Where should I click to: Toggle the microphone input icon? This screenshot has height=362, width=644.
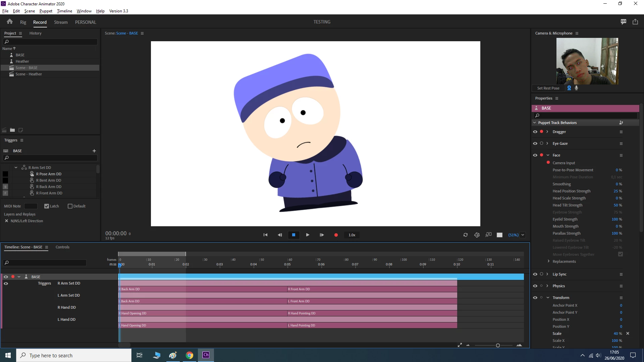click(577, 88)
